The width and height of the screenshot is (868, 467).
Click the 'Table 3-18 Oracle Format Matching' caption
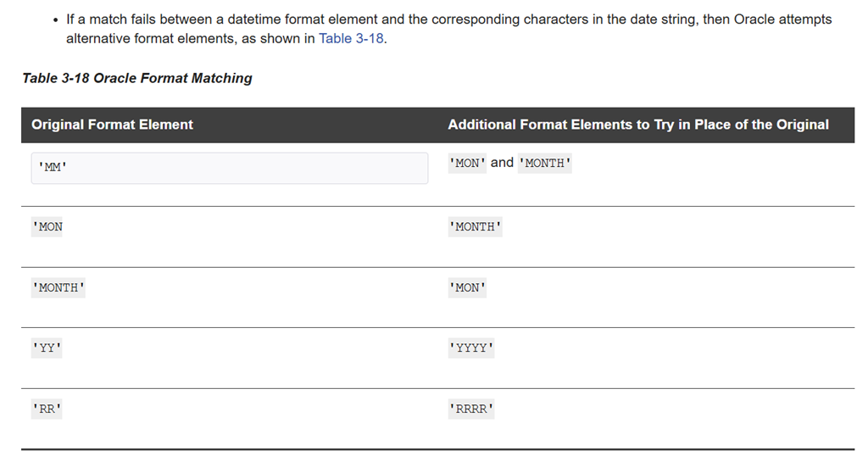point(137,78)
